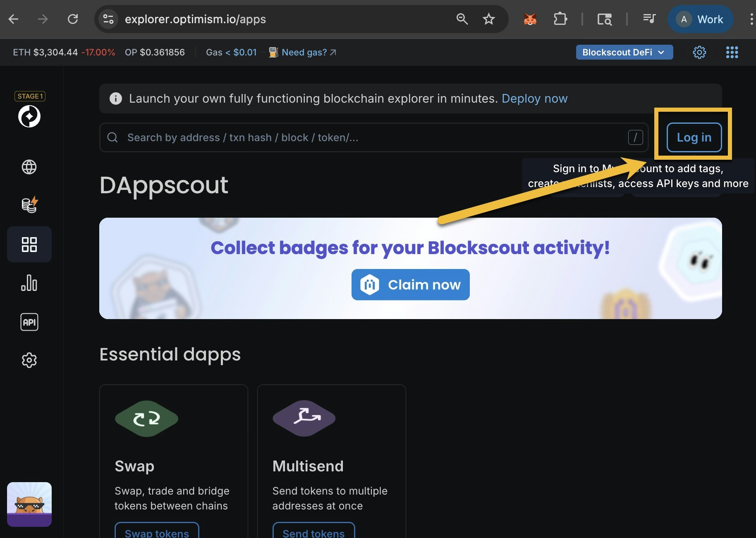
Task: Click the Claim now badge button
Action: tap(410, 285)
